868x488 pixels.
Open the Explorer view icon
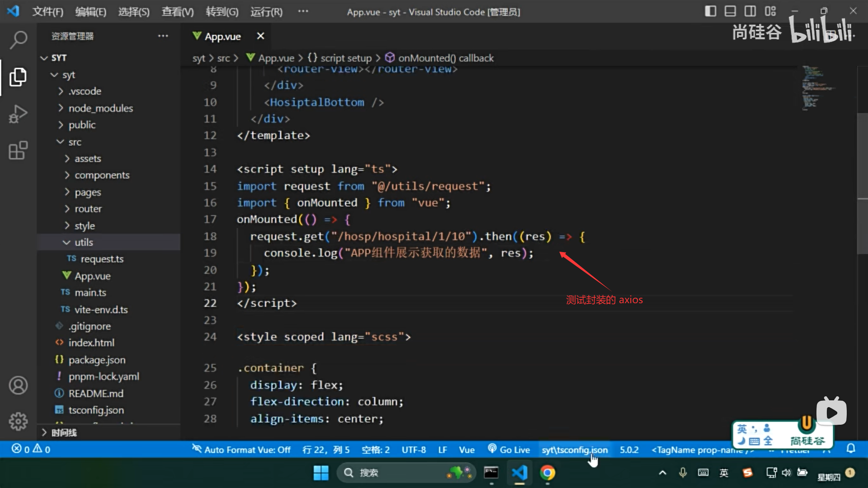point(18,77)
